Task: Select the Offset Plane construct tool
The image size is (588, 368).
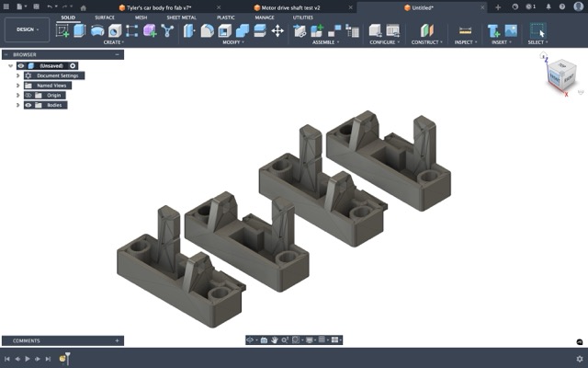Action: coord(426,30)
